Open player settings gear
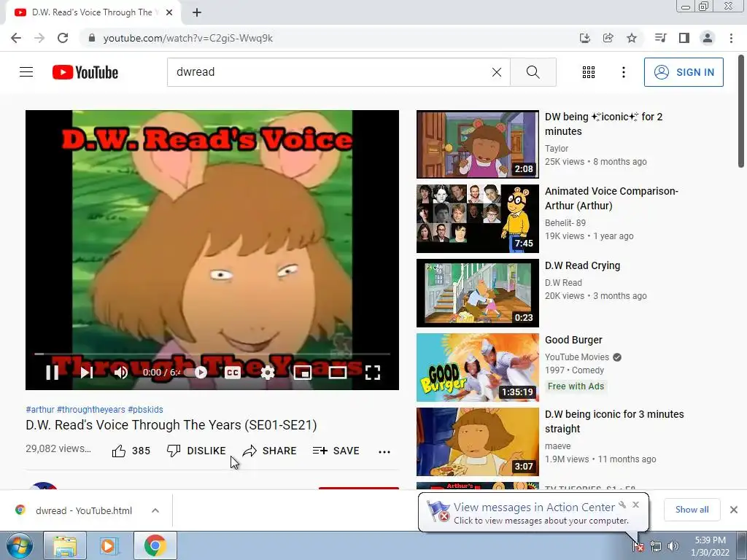The width and height of the screenshot is (747, 560). [268, 373]
